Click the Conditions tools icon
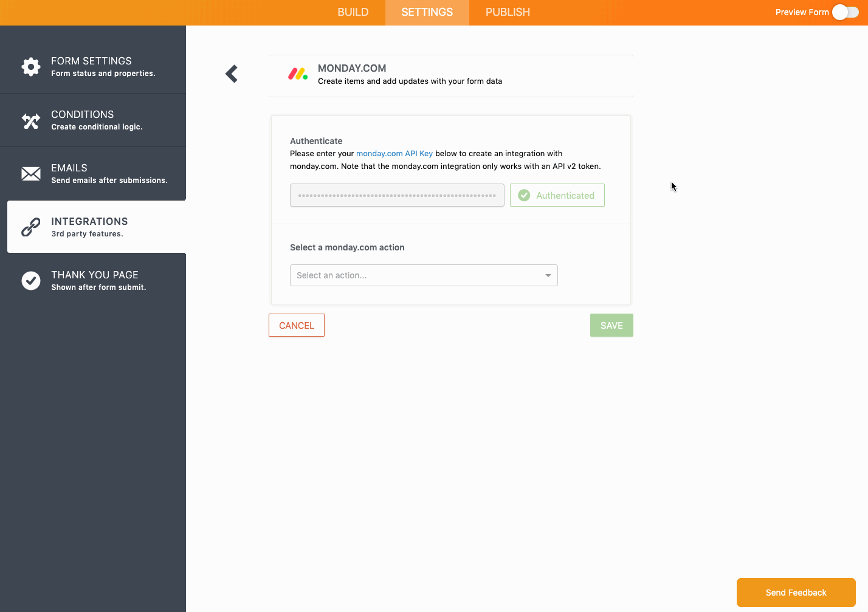The height and width of the screenshot is (612, 868). pos(31,121)
